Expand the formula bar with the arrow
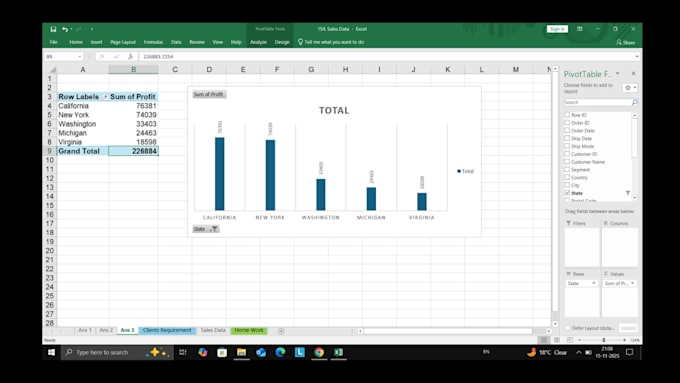 tap(637, 56)
